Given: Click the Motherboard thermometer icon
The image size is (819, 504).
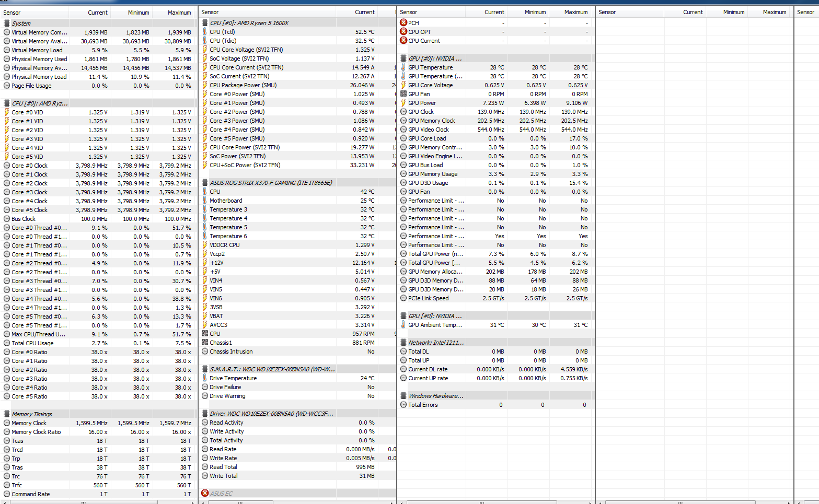Looking at the screenshot, I should click(205, 201).
